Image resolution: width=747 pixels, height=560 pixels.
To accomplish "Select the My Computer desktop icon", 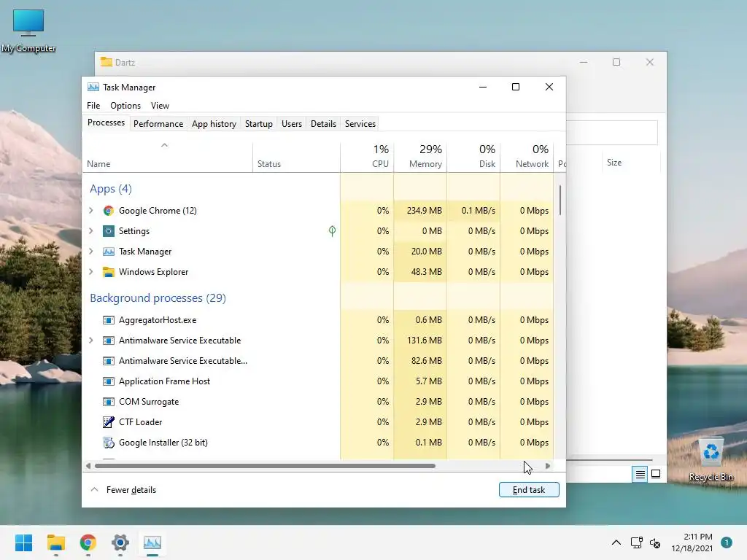I will tap(28, 30).
